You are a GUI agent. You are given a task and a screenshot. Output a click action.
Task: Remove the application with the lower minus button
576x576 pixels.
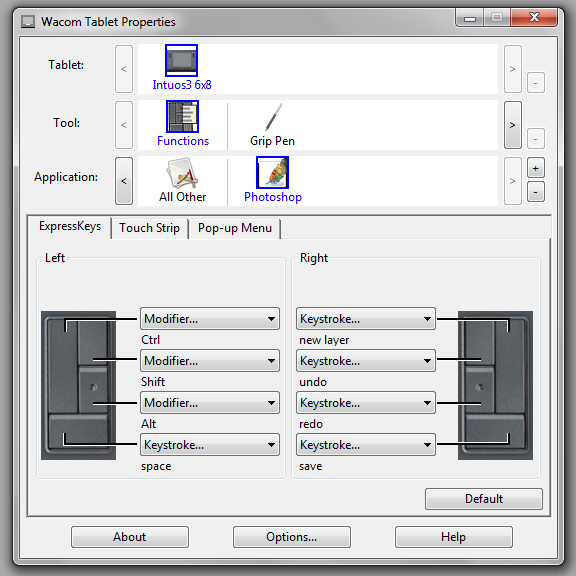536,192
